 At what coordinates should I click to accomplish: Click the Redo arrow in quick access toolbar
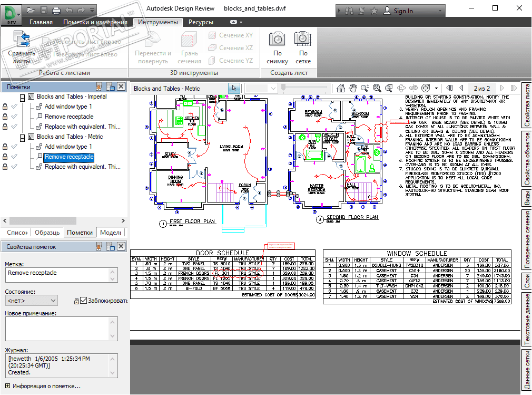tap(81, 10)
